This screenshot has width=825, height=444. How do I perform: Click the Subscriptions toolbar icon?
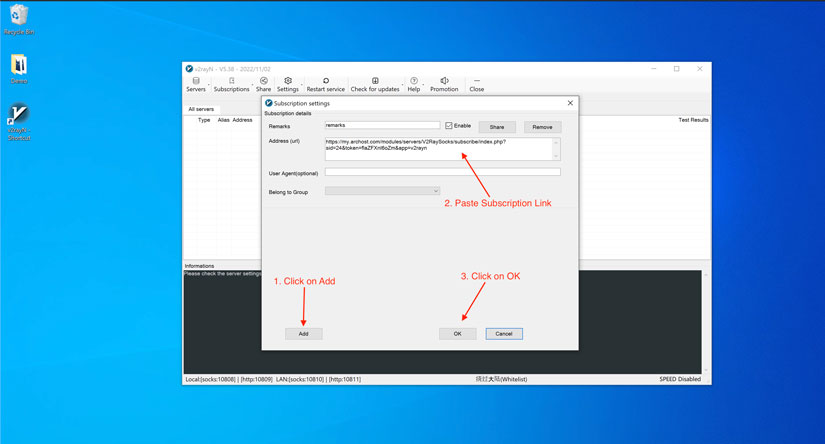pos(231,84)
